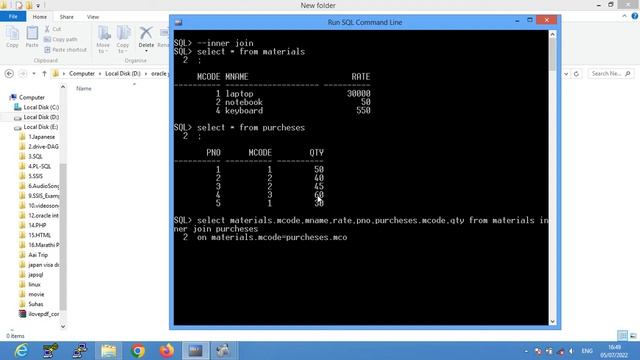Select Local Disk (D:) in navigation pane
This screenshot has width=640, height=360.
coord(41,117)
